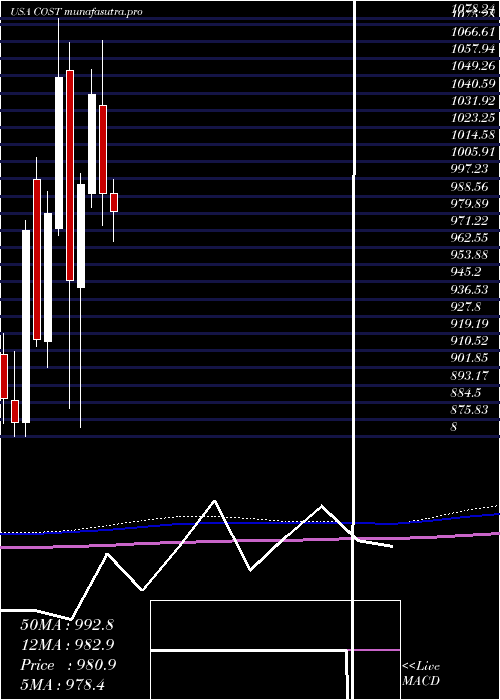The width and height of the screenshot is (500, 700).
Task: Click the 893.17 price level label
Action: pos(469,375)
